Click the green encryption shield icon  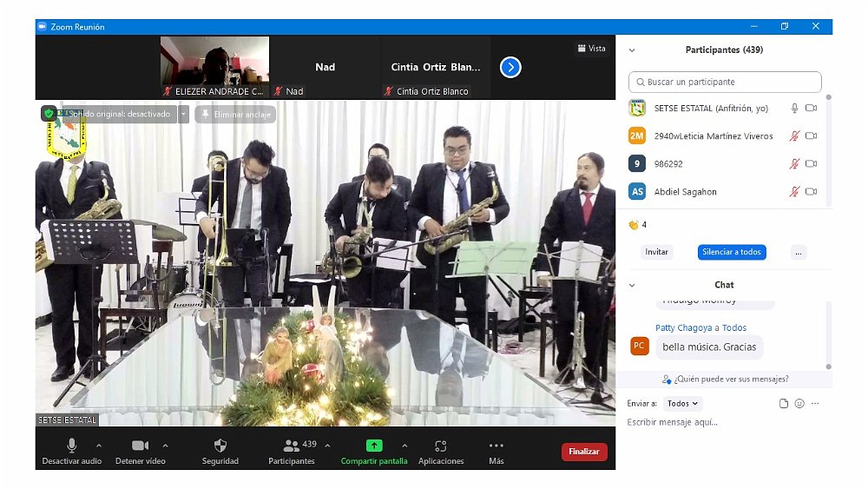[x=49, y=114]
